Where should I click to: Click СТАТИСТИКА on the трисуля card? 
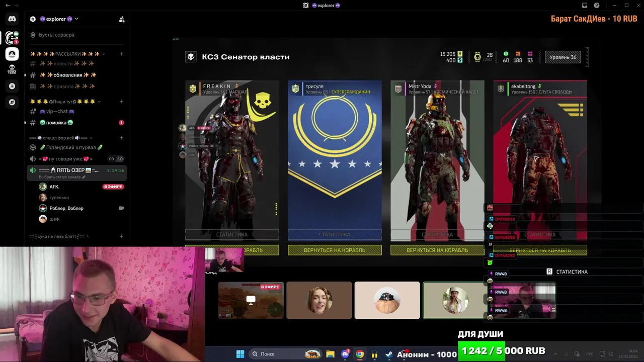point(335,234)
